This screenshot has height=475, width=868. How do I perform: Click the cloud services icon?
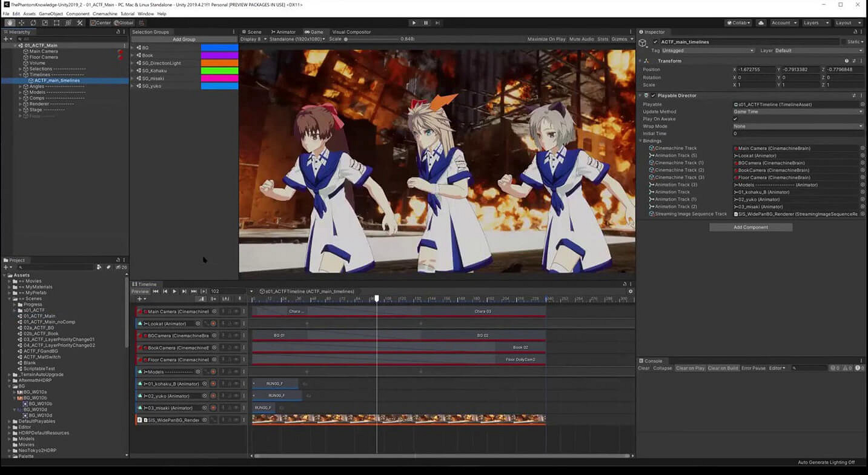761,23
